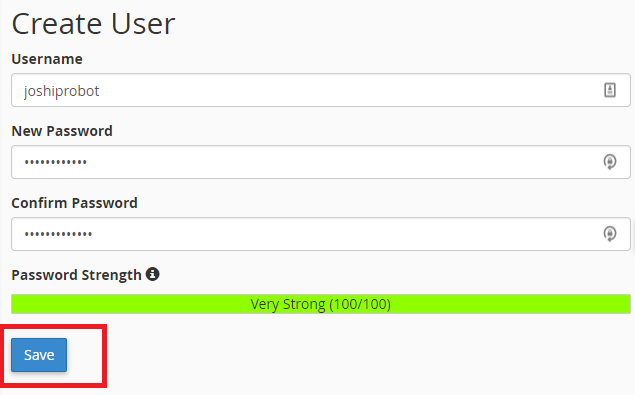Viewport: 635px width, 395px height.
Task: Click the masked dots in Confirm Password
Action: 58,234
